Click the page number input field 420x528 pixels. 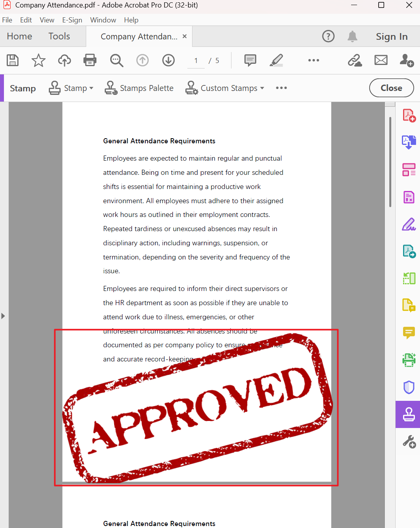point(196,60)
